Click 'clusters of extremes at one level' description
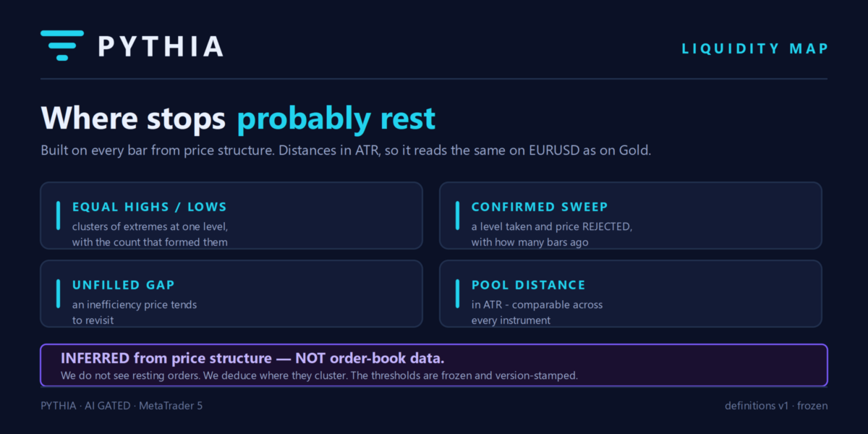This screenshot has width=868, height=434. 150,226
